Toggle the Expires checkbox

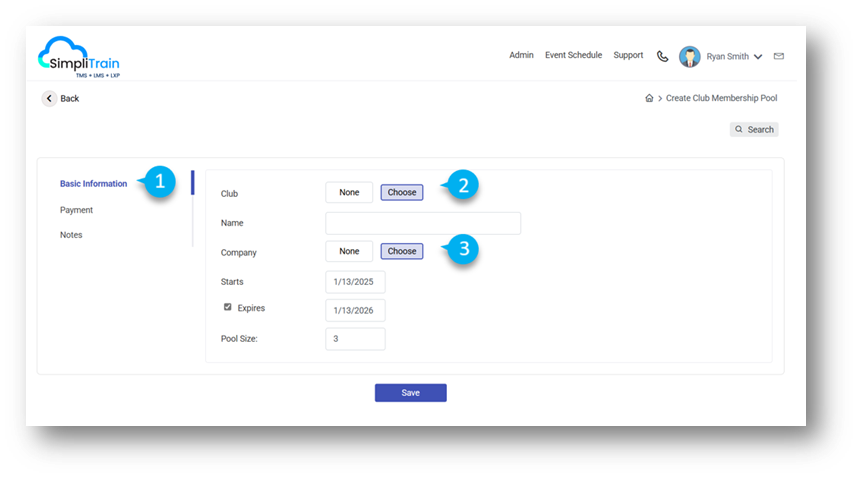228,307
